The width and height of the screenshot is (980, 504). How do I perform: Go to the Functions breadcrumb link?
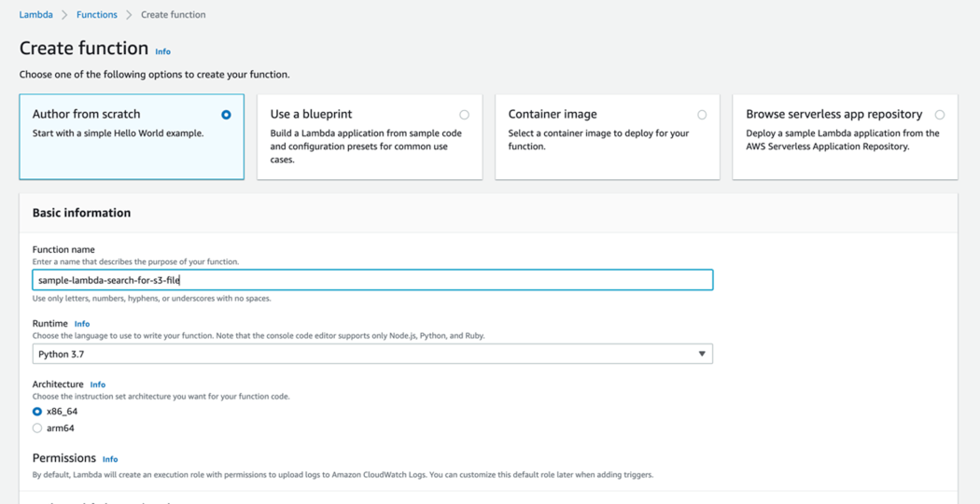click(x=96, y=14)
